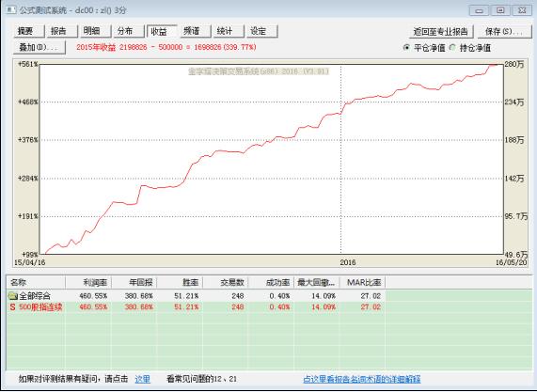Click the 名称 column header
The width and height of the screenshot is (537, 392).
(36, 283)
